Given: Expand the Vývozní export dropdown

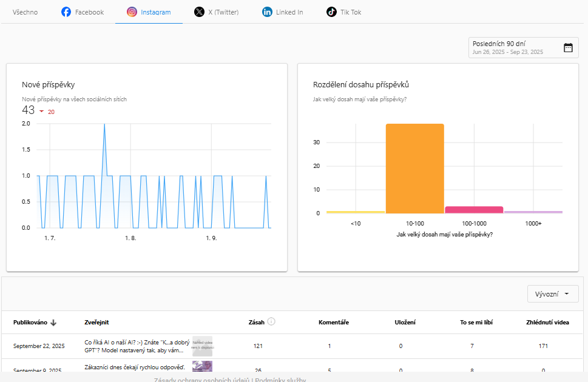Looking at the screenshot, I should tap(553, 294).
